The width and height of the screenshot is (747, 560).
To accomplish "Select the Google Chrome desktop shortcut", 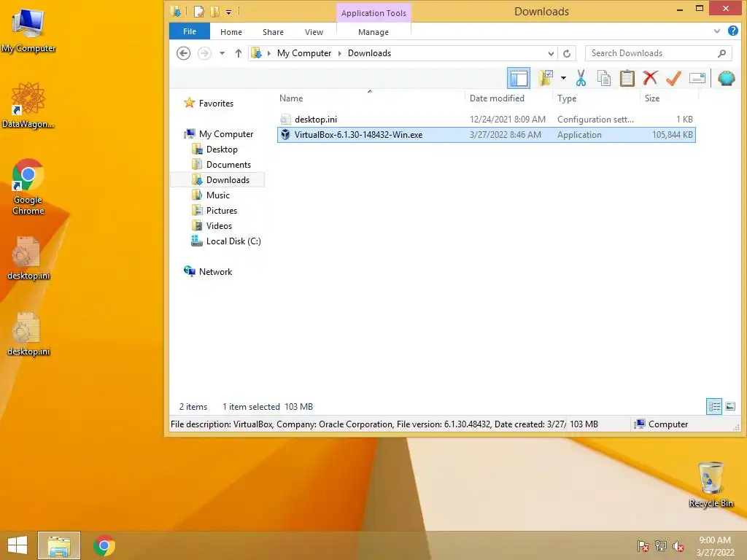I will click(x=28, y=187).
